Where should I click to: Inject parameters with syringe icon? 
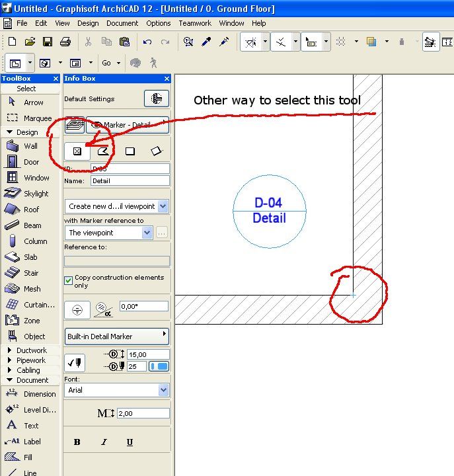pos(224,42)
